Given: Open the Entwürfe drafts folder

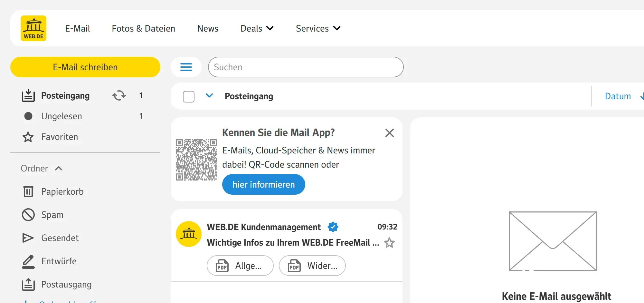Looking at the screenshot, I should coord(59,261).
